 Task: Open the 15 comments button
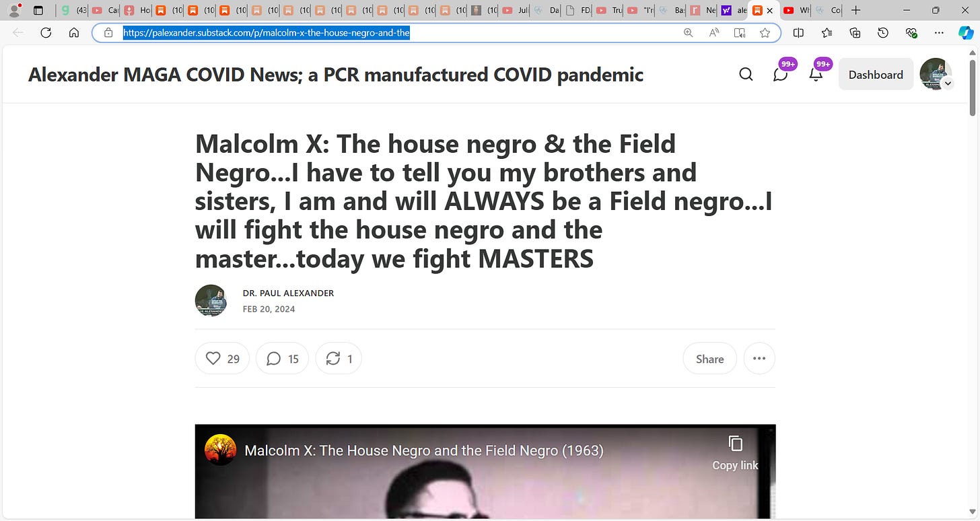click(x=283, y=358)
